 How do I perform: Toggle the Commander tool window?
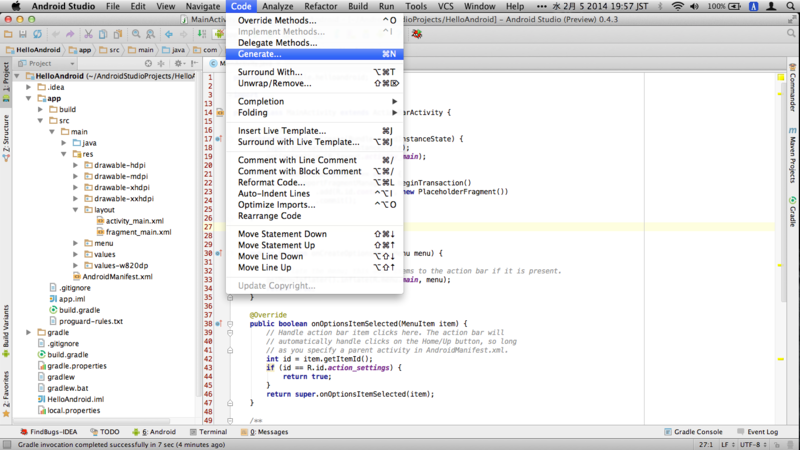(x=792, y=88)
